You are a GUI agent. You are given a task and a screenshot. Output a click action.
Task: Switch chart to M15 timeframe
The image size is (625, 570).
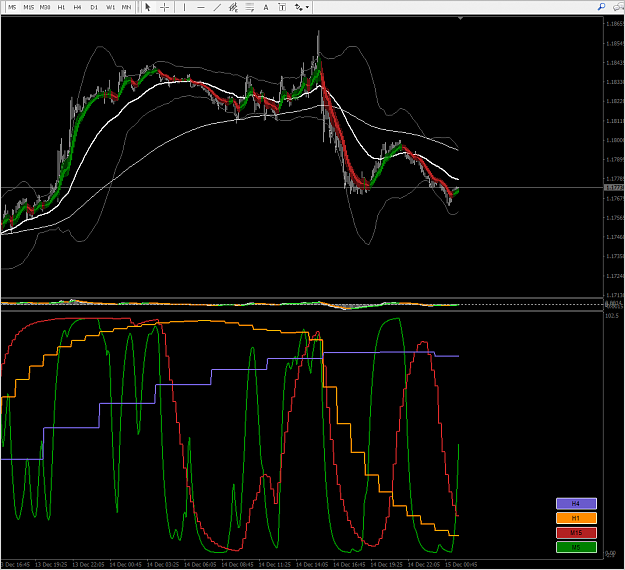28,7
